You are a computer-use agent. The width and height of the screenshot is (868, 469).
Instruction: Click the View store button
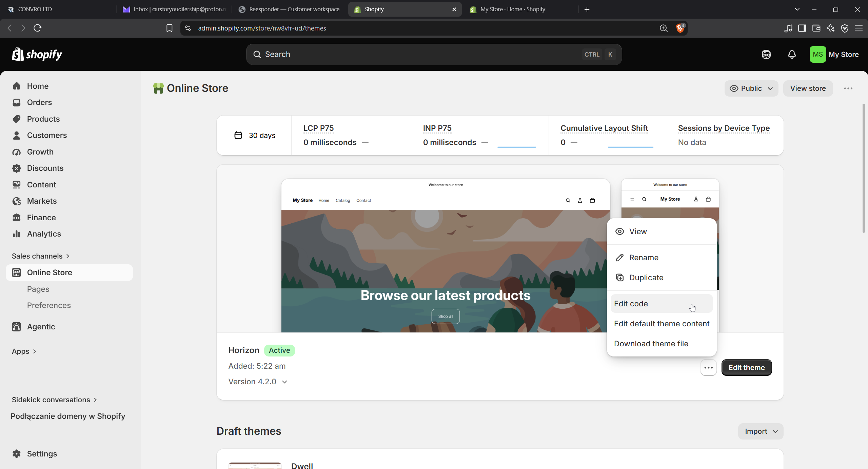click(808, 88)
